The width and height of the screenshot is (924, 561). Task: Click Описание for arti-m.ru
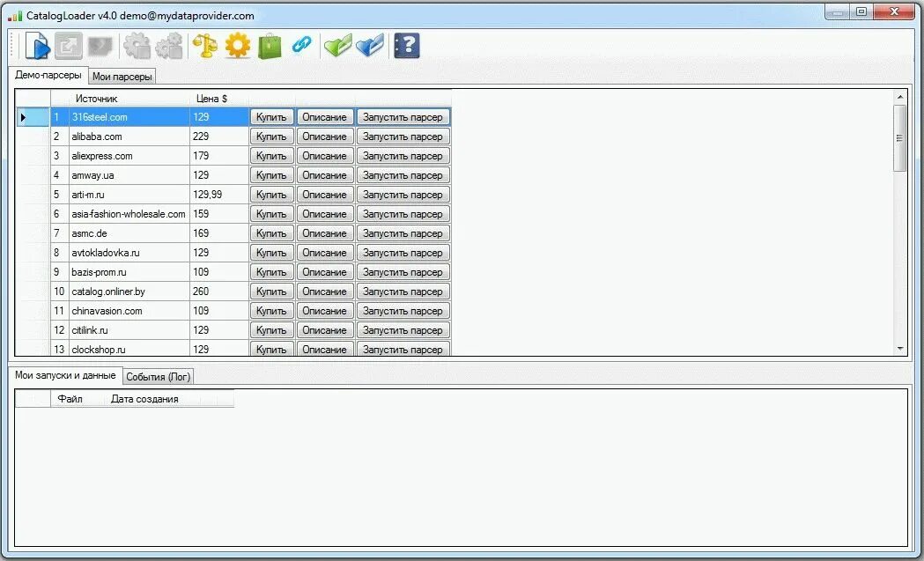click(x=325, y=195)
